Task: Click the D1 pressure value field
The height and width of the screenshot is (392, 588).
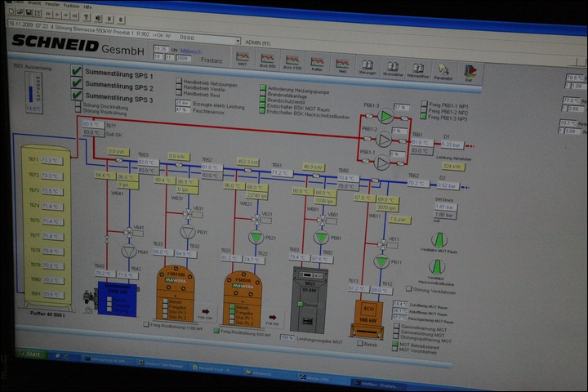Action: (x=452, y=145)
